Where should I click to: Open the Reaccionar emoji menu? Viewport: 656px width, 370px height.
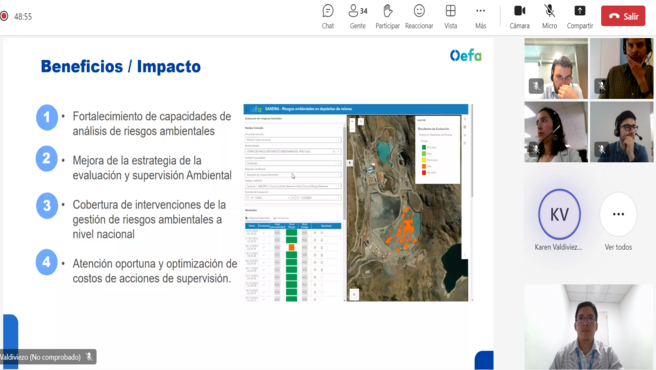click(419, 17)
